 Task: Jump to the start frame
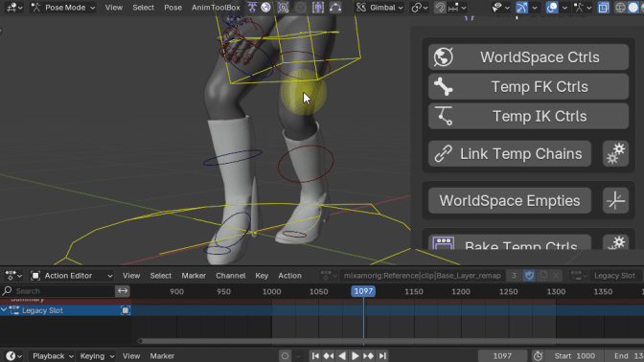315,356
